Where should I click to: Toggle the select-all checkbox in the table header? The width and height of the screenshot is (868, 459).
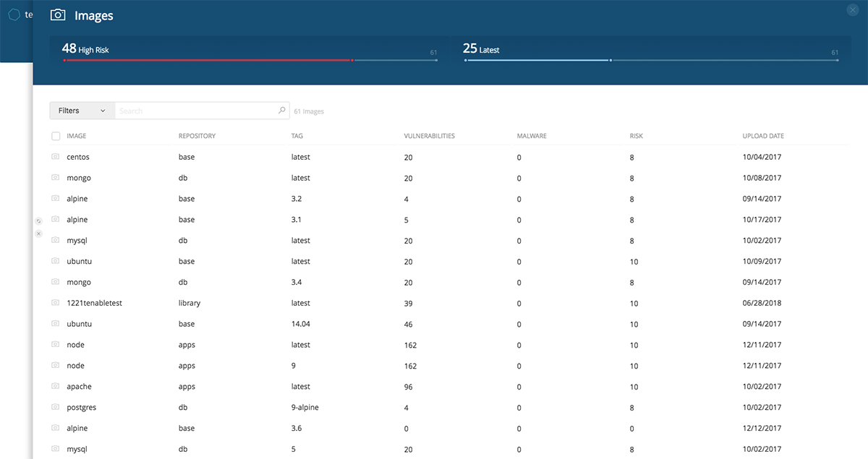55,136
